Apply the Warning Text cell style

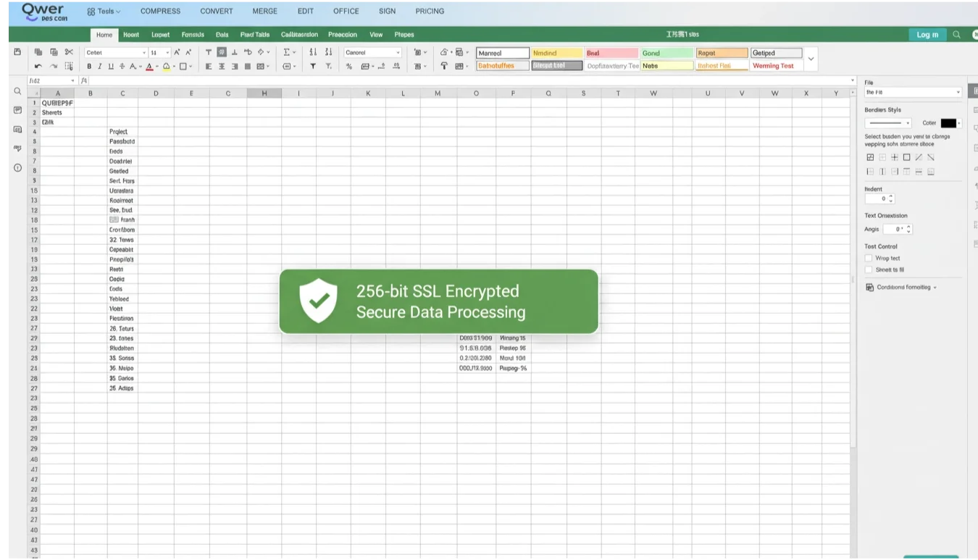click(x=776, y=66)
